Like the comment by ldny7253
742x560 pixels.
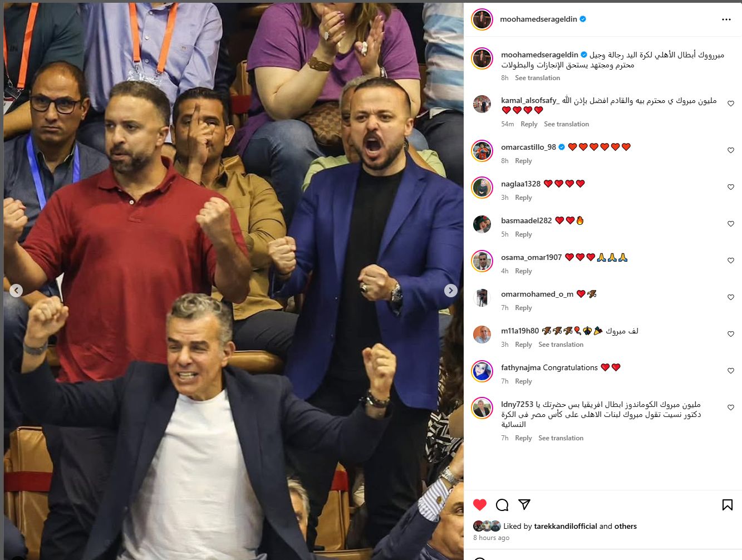point(731,407)
